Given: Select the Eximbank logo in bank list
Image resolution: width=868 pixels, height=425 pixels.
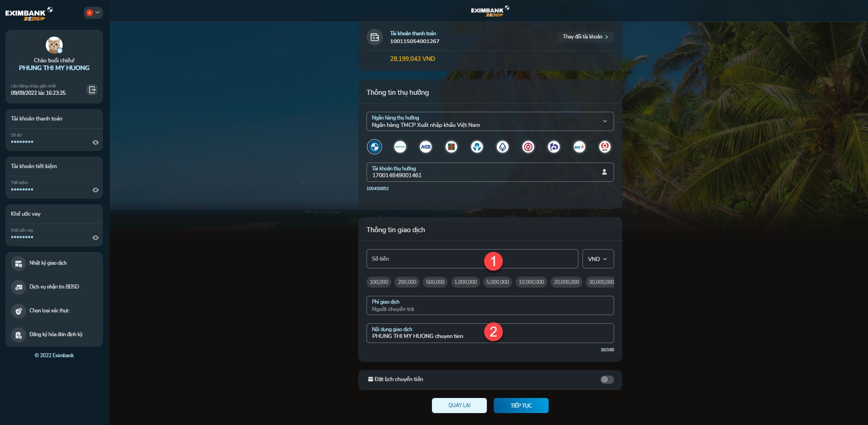Looking at the screenshot, I should [x=374, y=147].
